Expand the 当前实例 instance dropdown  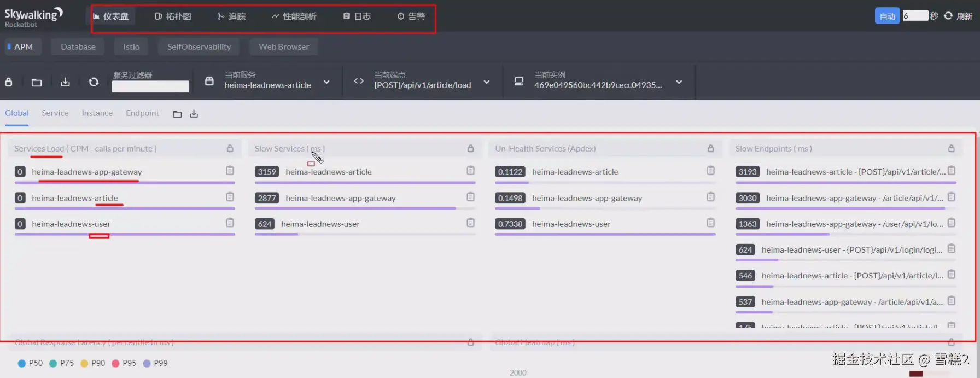coord(679,82)
